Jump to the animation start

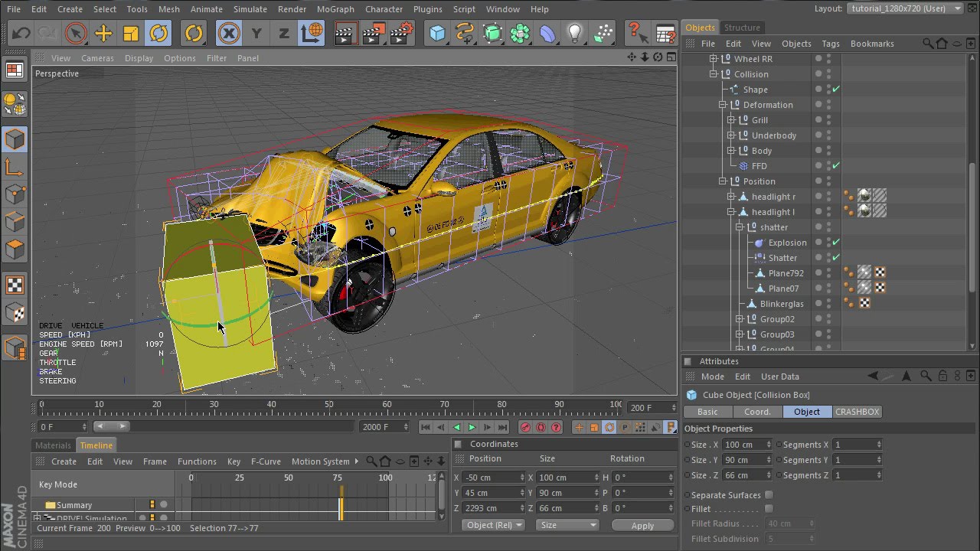pos(426,427)
